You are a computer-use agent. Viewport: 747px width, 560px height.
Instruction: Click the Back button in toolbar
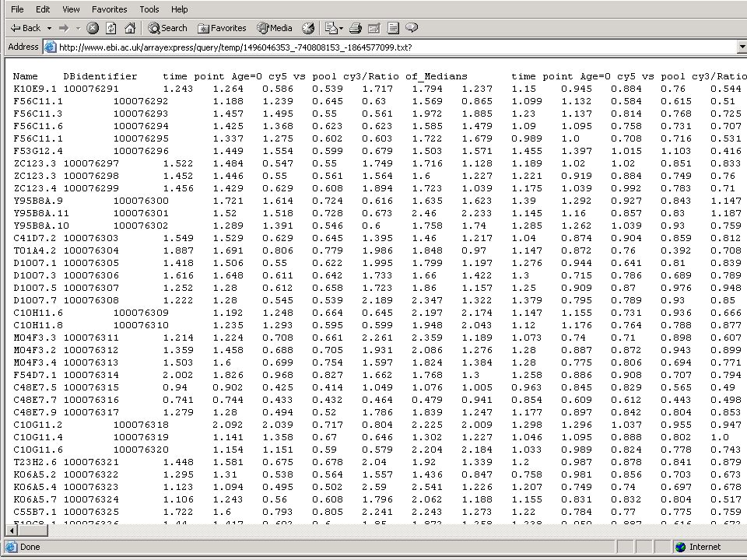coord(26,28)
